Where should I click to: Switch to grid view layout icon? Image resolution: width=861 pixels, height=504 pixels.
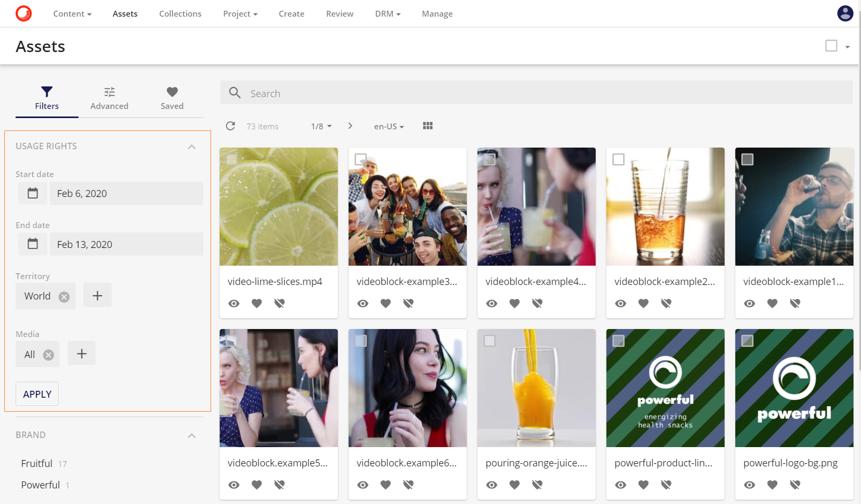[x=428, y=126]
